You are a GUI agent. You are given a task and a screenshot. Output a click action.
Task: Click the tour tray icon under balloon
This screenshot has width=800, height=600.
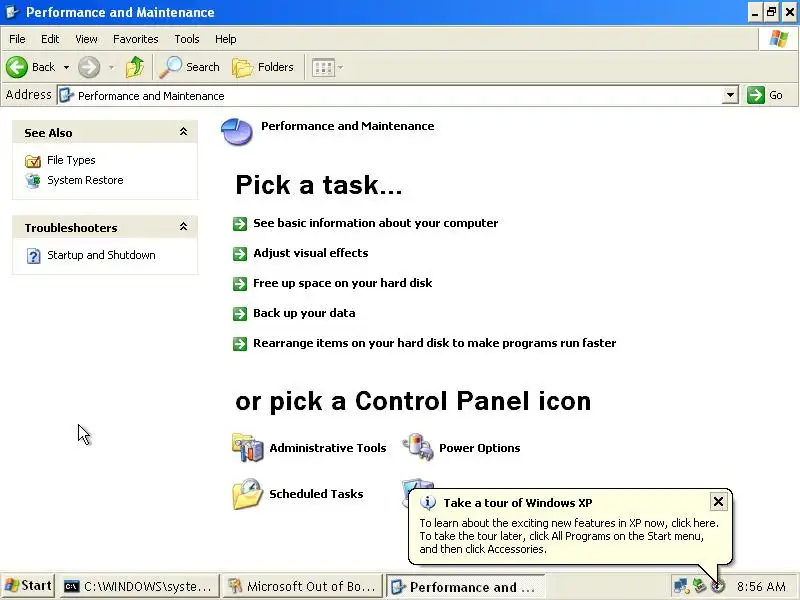click(718, 587)
